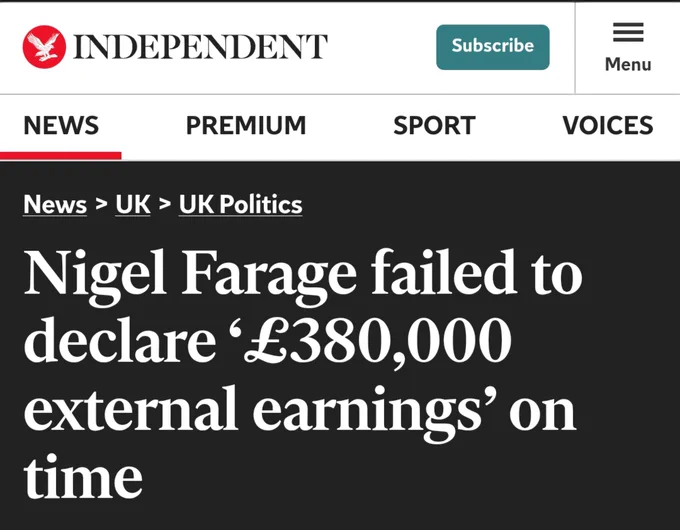Screen dimensions: 680x530
Task: Select the VOICES tab
Action: [608, 125]
